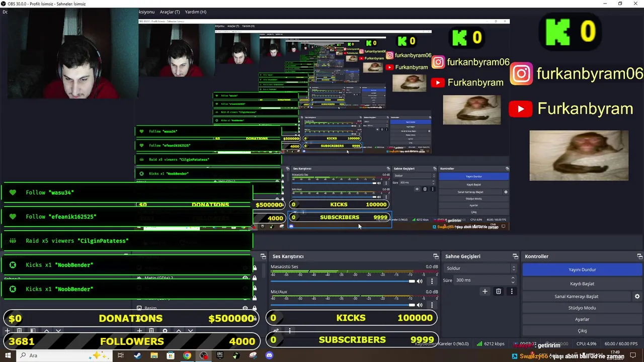The image size is (644, 362).
Task: Click Yayını Durdur to stop streaming
Action: pos(582,269)
